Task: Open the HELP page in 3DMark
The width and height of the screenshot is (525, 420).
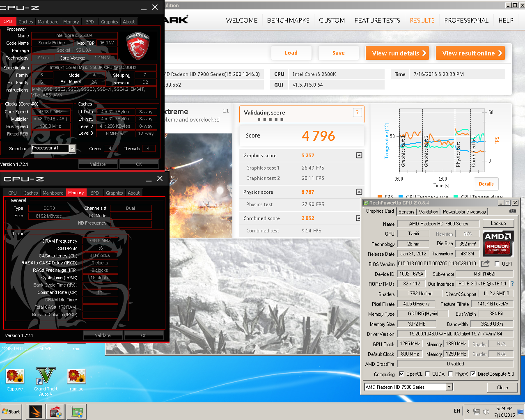Action: click(506, 21)
